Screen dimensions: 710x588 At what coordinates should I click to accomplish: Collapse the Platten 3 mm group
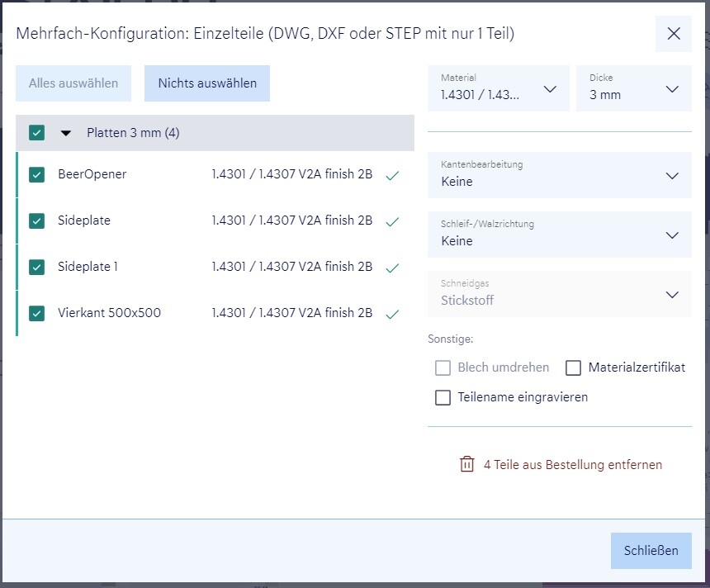point(67,133)
